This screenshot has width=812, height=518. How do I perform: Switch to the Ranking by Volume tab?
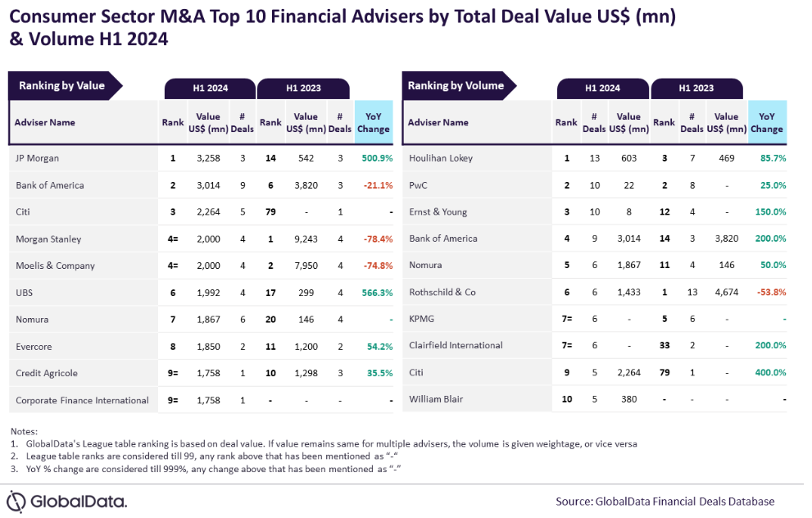456,85
